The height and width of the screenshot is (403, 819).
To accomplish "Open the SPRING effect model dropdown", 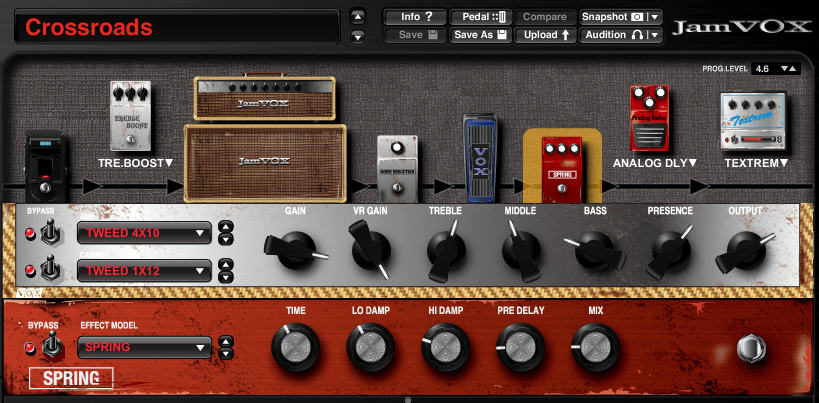I will point(145,347).
